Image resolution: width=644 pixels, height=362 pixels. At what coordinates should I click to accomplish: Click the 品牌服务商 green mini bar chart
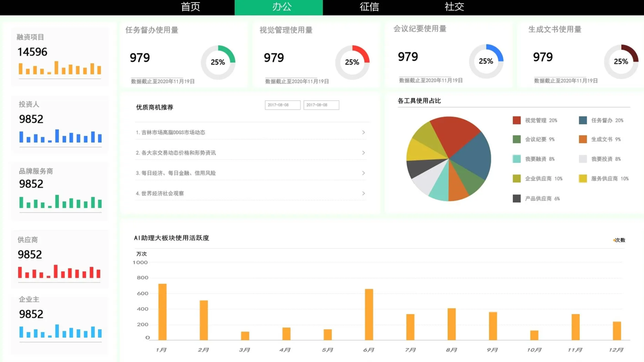pyautogui.click(x=60, y=202)
